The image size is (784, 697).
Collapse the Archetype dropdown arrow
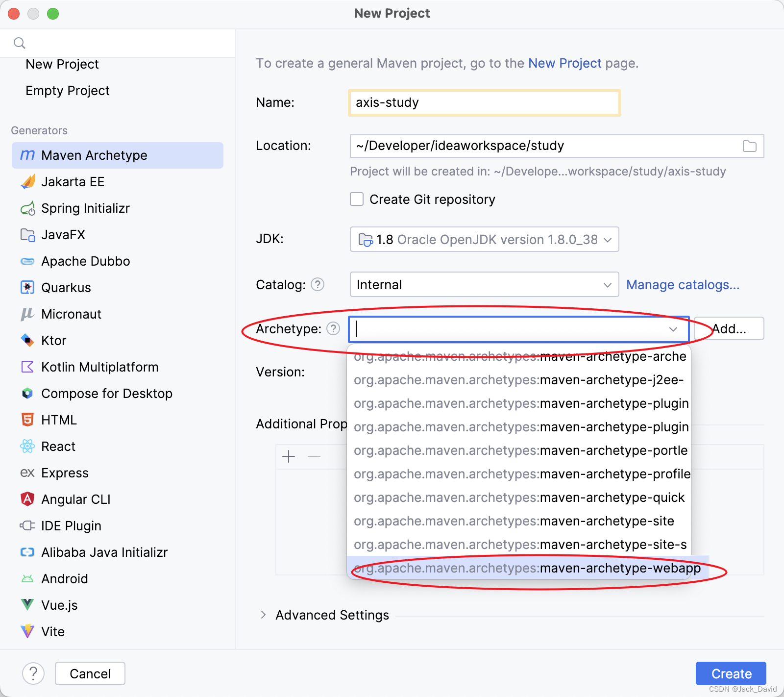pyautogui.click(x=673, y=329)
